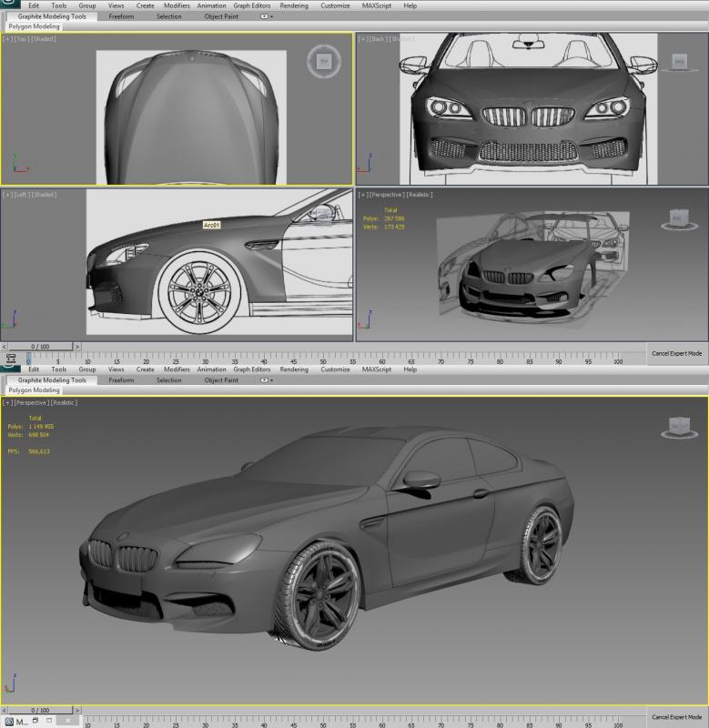Open the Views menu in lower screenshot

pyautogui.click(x=116, y=369)
